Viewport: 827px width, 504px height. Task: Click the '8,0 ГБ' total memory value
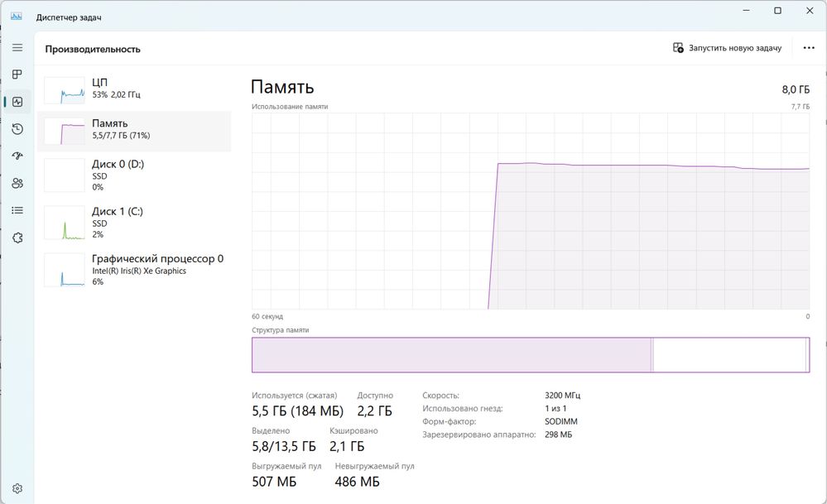[x=796, y=89]
